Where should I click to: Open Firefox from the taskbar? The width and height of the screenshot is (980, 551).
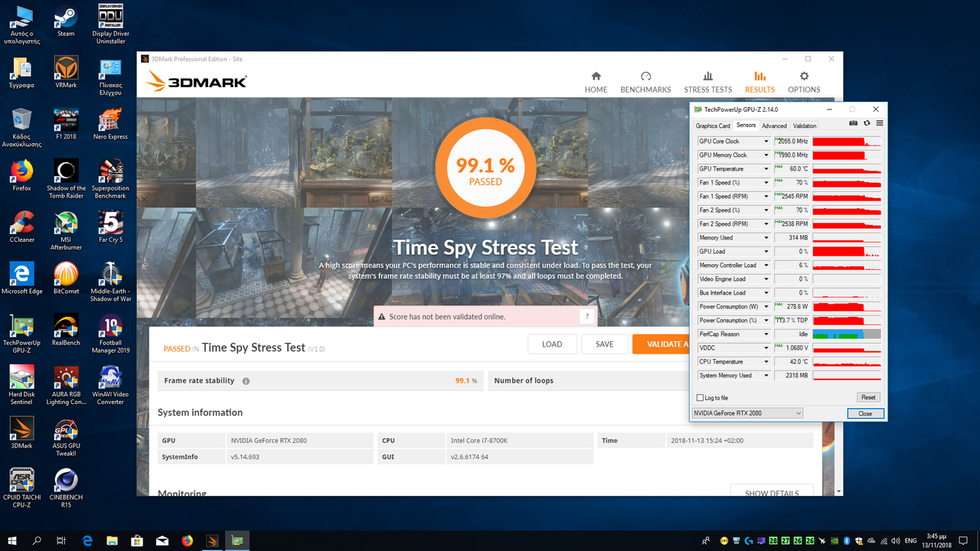(188, 540)
